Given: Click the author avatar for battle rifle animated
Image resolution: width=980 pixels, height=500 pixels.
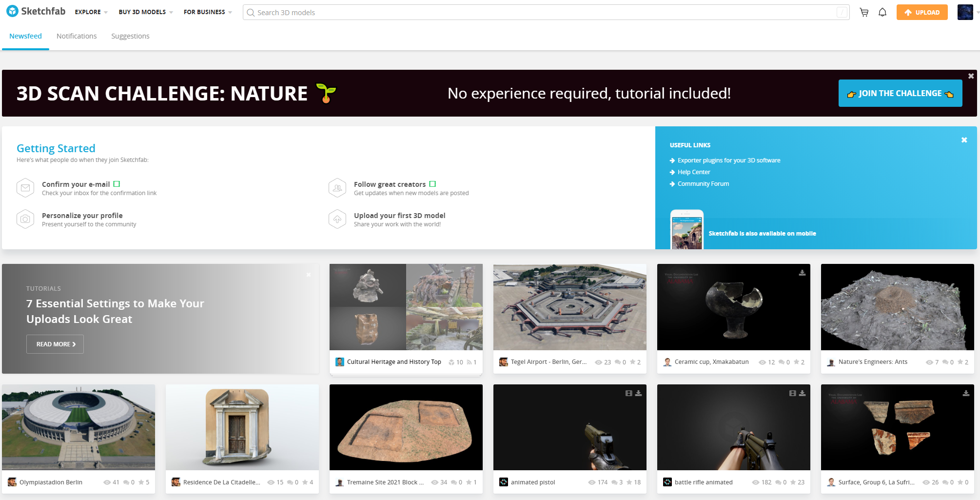Looking at the screenshot, I should coord(667,482).
